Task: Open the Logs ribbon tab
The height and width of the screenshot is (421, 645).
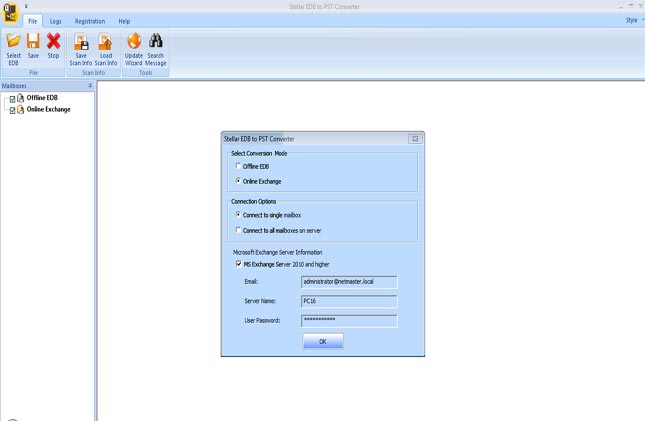Action: [x=56, y=21]
